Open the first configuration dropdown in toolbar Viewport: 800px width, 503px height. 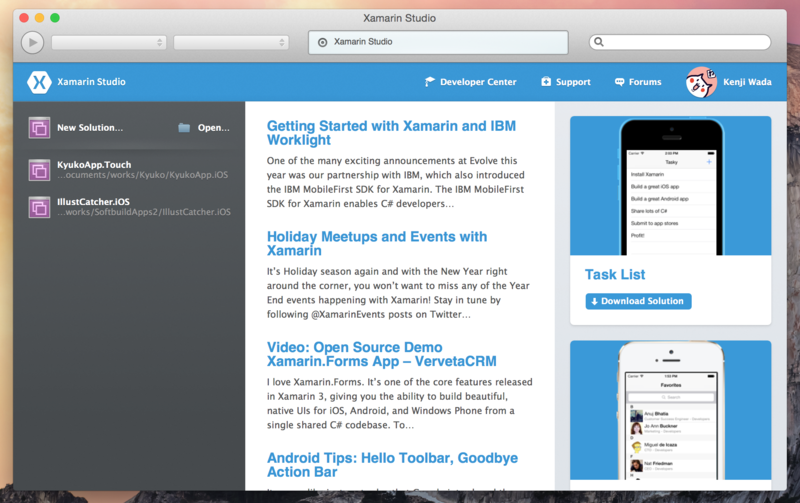pyautogui.click(x=109, y=42)
